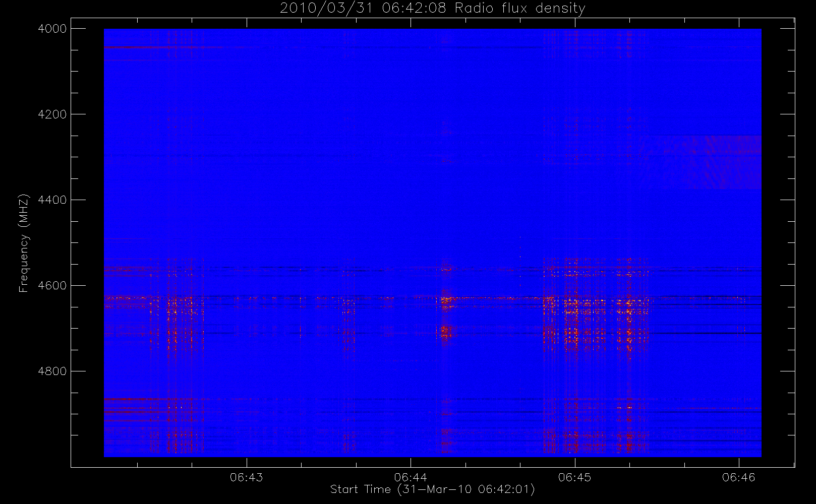
Task: Click the 06:46 time axis label
Action: pos(738,477)
